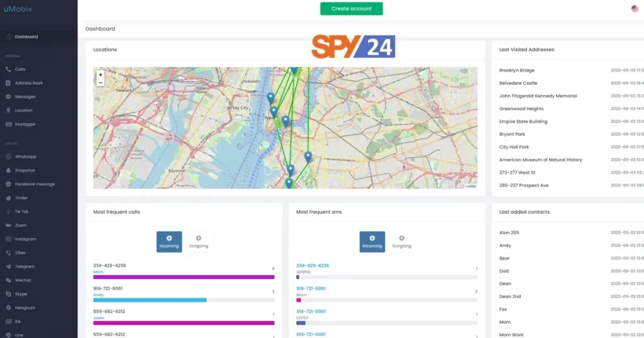The width and height of the screenshot is (644, 338).
Task: Click the Keylogger keyboard icon
Action: 8,124
